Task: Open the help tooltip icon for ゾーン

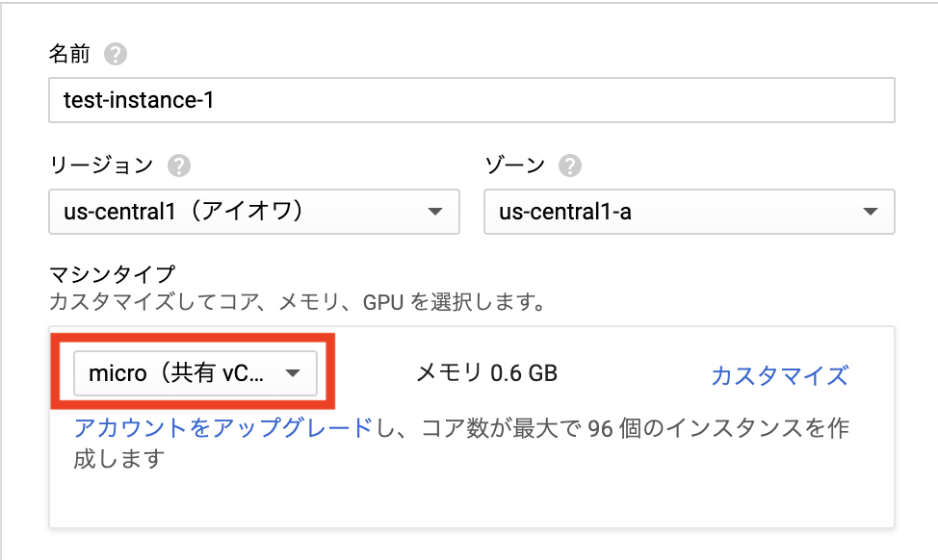Action: (570, 165)
